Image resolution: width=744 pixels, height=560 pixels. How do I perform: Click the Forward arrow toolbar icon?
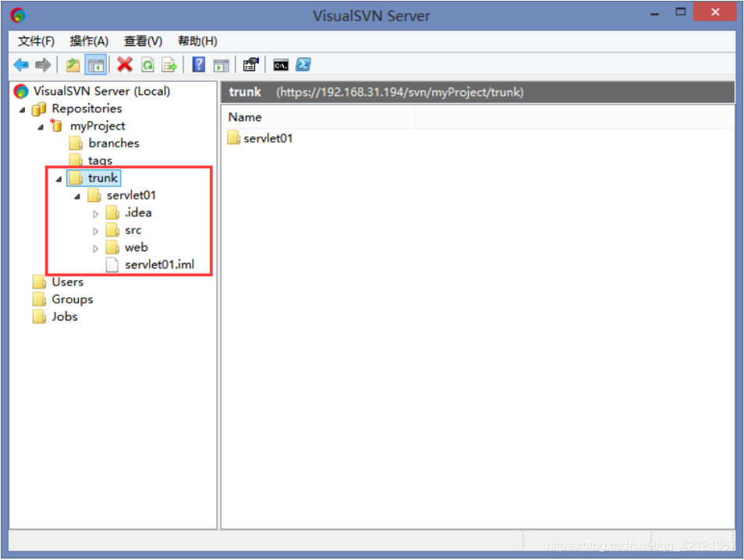(43, 65)
